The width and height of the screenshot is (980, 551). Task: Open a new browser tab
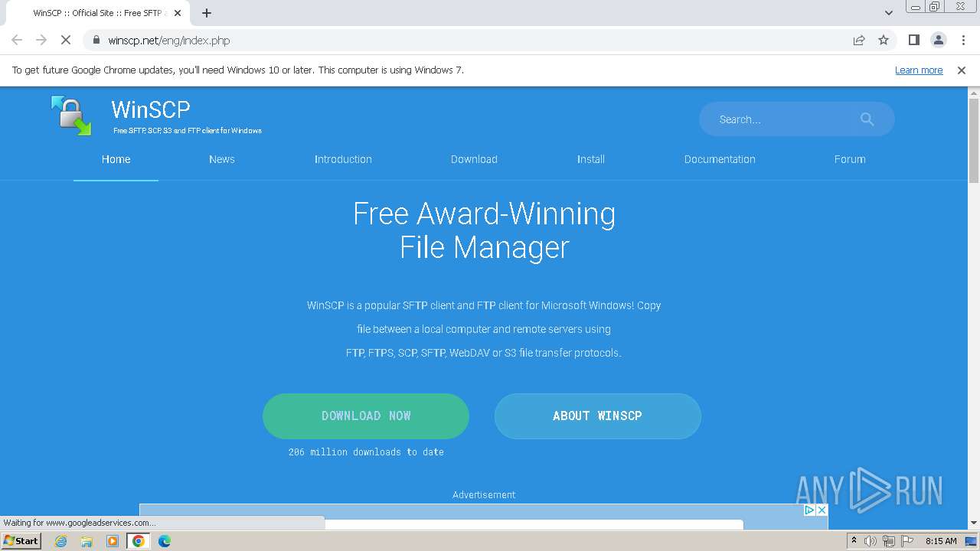tap(207, 13)
